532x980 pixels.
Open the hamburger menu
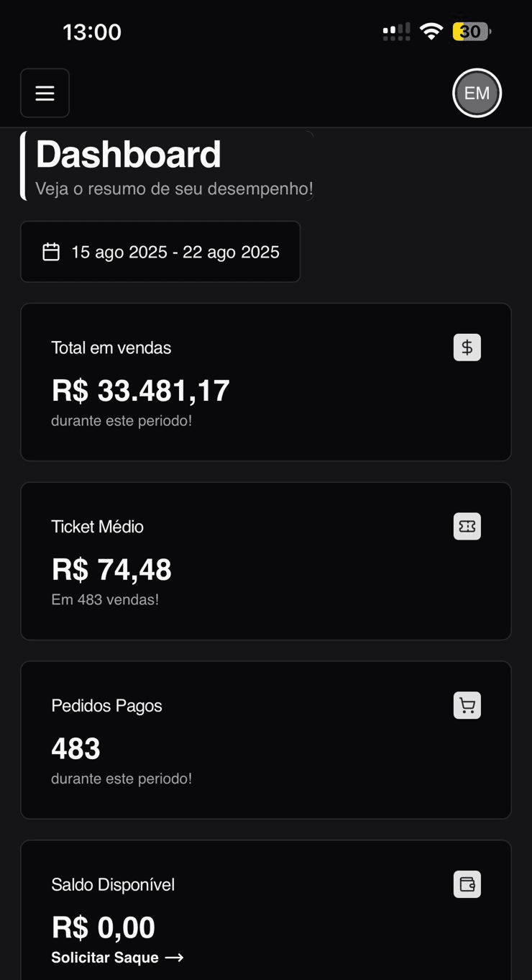click(45, 93)
